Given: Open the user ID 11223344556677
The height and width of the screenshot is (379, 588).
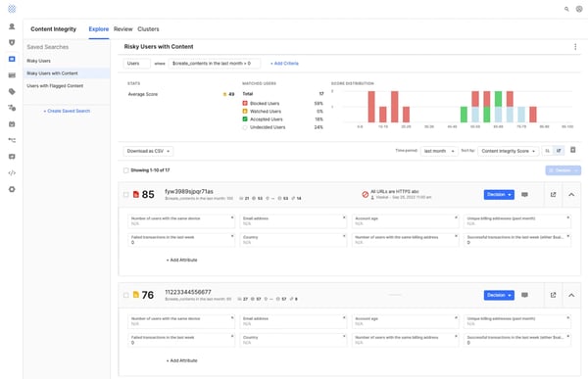Looking at the screenshot, I should click(x=188, y=292).
